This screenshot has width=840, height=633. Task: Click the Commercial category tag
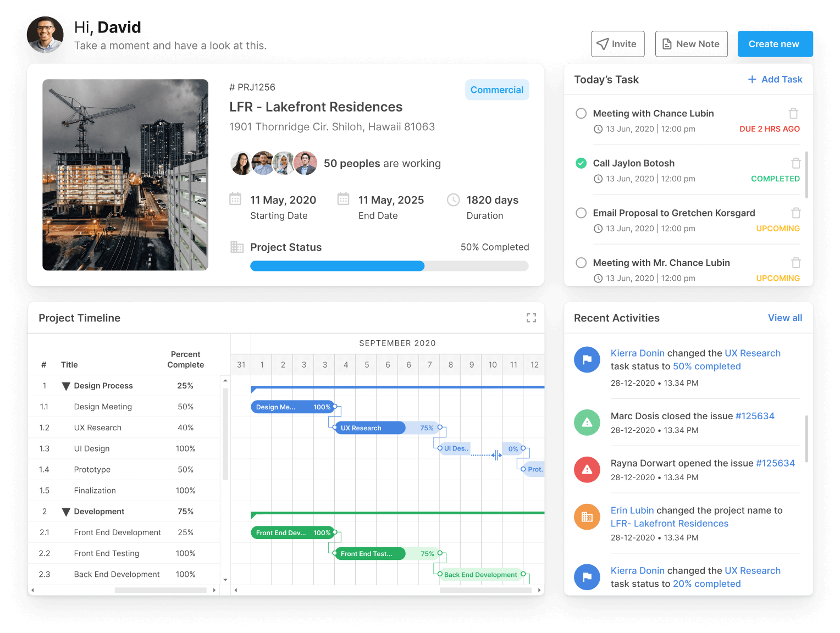pos(496,90)
